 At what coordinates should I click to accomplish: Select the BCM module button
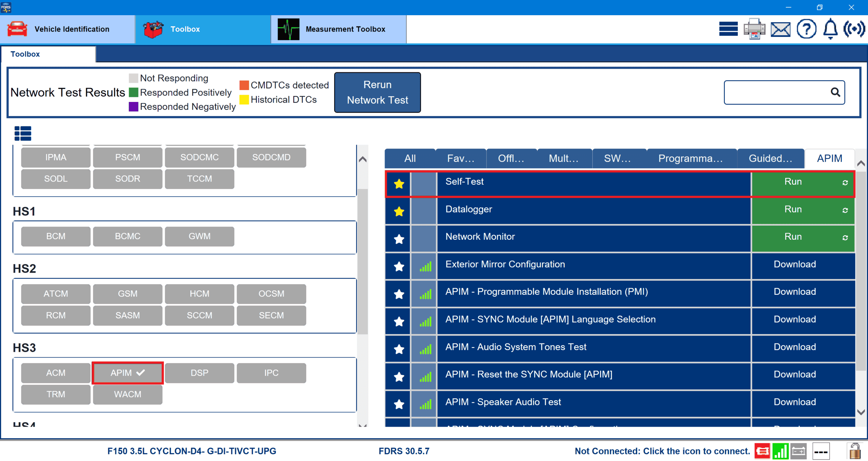click(56, 236)
